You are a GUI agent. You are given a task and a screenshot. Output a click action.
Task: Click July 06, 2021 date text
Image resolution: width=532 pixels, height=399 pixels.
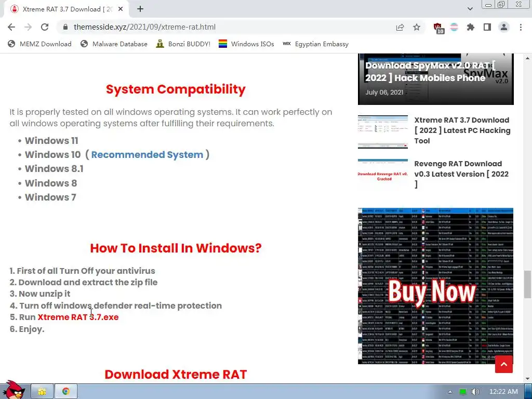point(384,92)
